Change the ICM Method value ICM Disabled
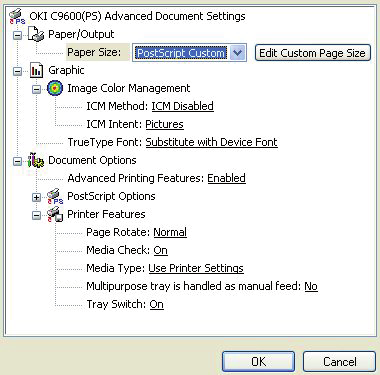This screenshot has height=375, width=380. point(182,106)
